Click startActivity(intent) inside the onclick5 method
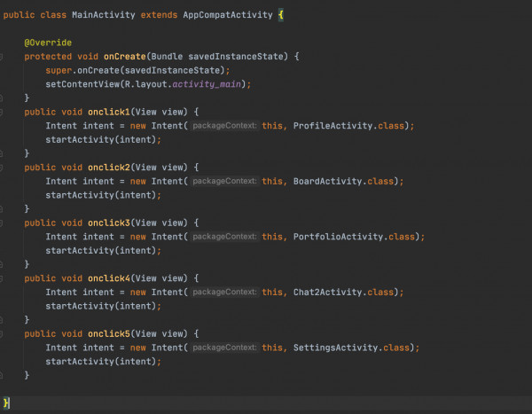Screen dimensions: 532x414 (101, 362)
